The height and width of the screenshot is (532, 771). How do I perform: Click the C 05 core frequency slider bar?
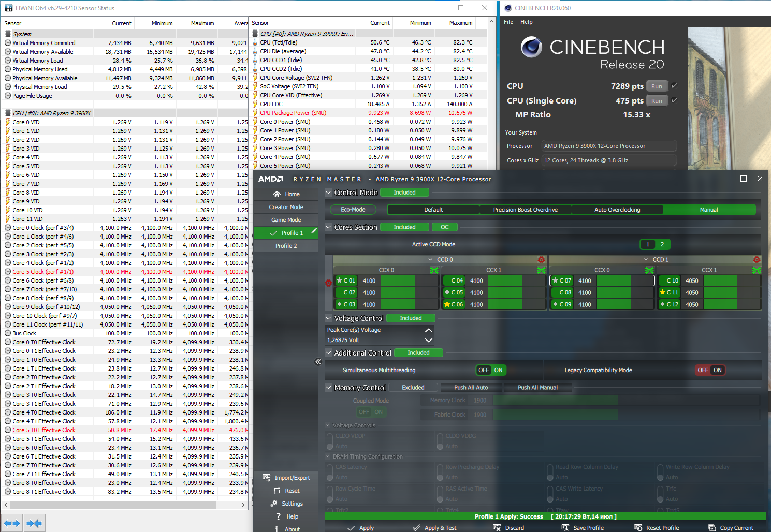(x=517, y=292)
